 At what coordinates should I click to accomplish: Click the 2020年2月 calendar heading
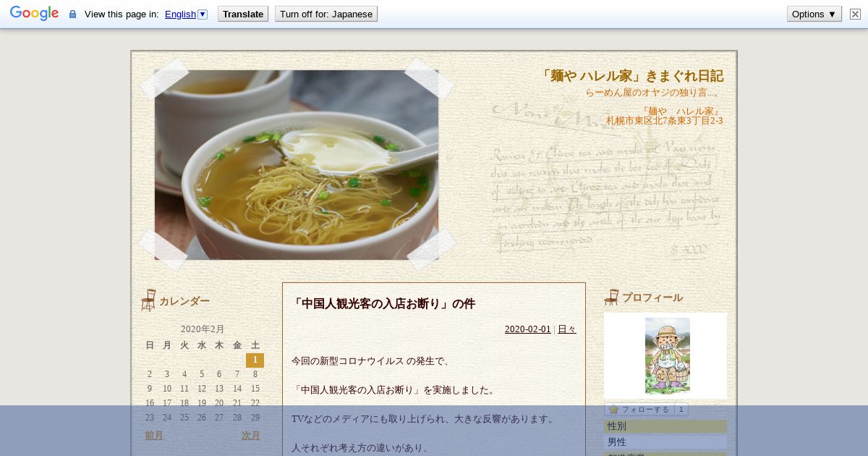[203, 329]
